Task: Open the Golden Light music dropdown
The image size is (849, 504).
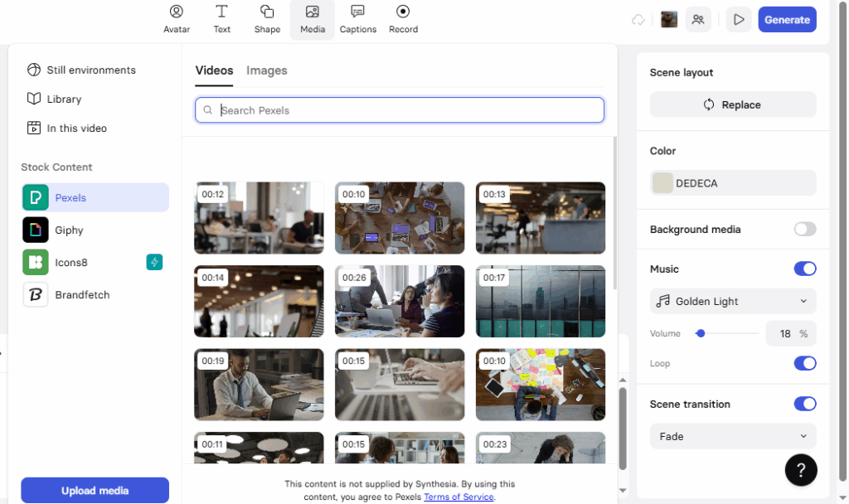Action: point(733,301)
